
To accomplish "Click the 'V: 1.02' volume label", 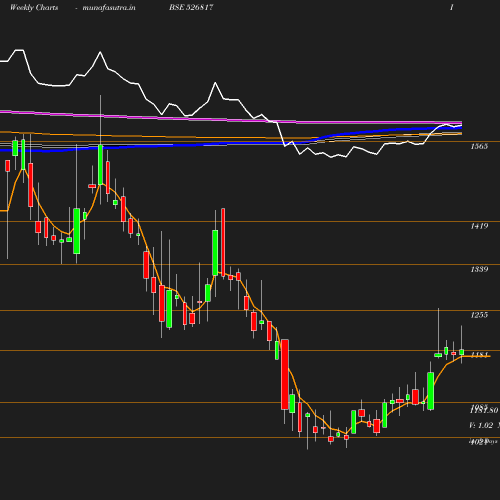I will pos(481,425).
